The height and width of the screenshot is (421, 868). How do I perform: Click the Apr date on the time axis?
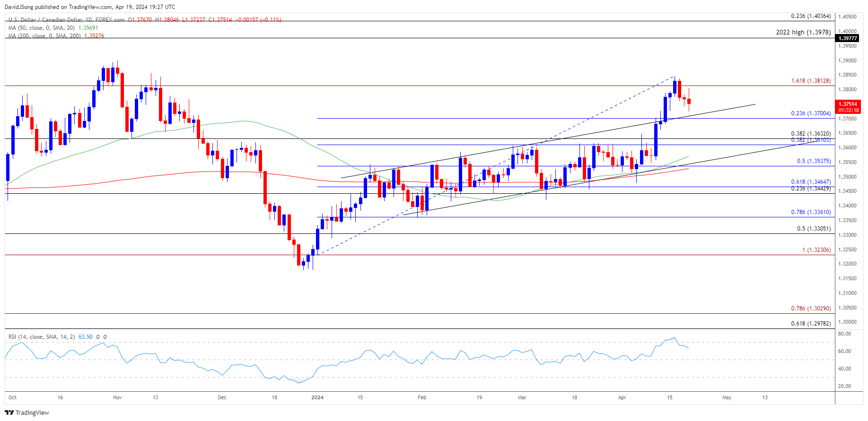pos(622,397)
